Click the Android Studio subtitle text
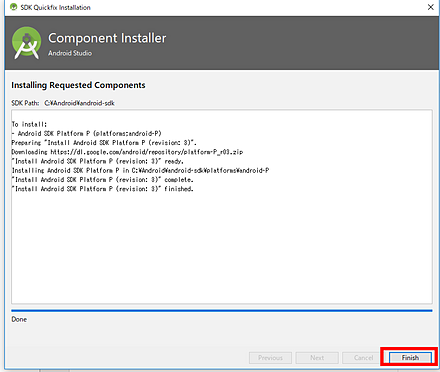 tap(70, 53)
